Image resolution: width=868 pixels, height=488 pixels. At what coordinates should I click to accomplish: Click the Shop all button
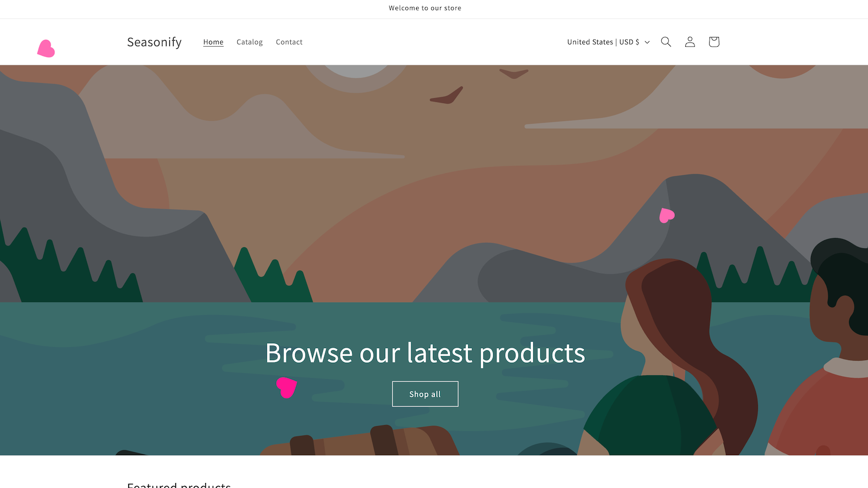[425, 394]
